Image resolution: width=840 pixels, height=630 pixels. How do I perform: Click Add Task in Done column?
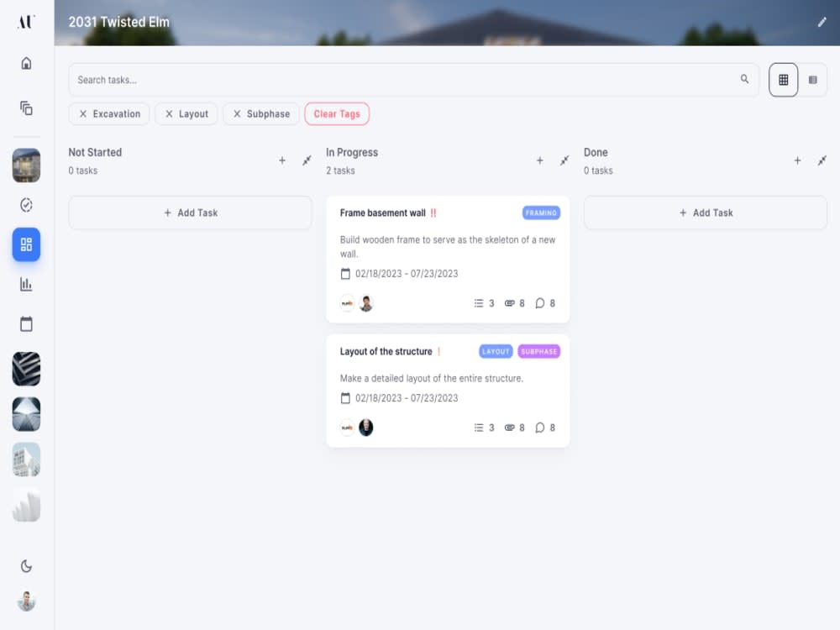click(x=706, y=213)
